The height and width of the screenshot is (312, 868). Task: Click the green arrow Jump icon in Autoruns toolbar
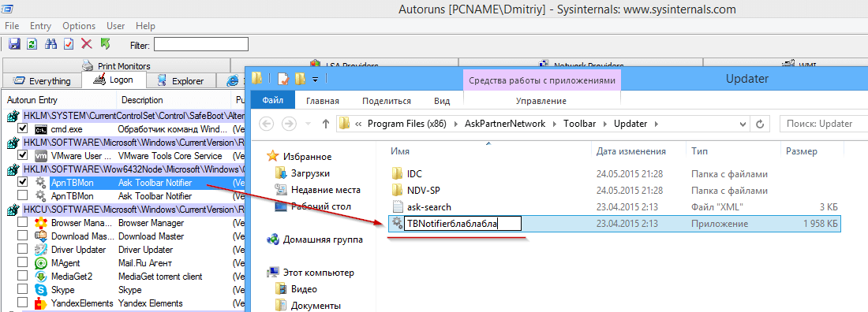pos(105,43)
